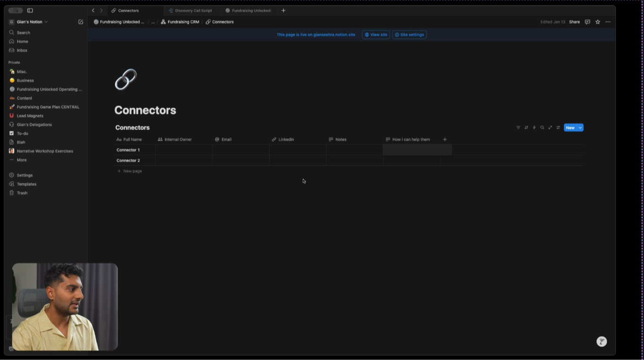Click the help floating button at bottom right

point(601,342)
